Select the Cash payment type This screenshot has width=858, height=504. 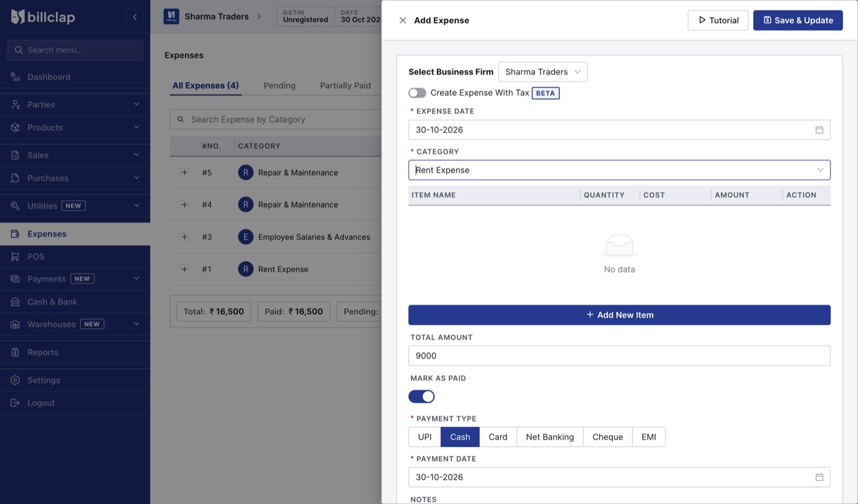coord(460,437)
